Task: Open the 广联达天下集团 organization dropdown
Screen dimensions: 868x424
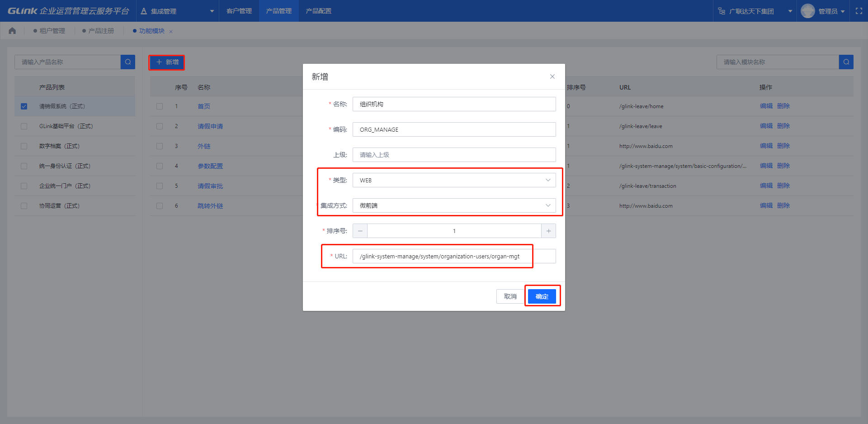Action: pyautogui.click(x=790, y=11)
